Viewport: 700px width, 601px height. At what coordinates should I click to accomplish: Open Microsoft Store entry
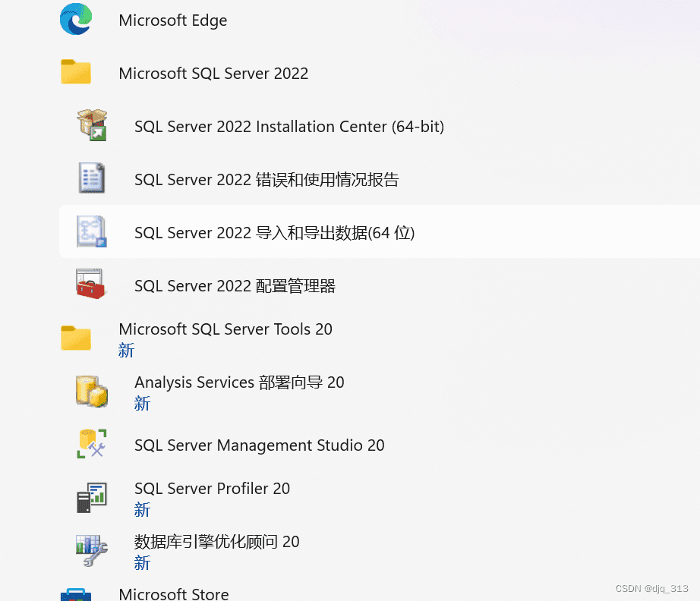(174, 593)
